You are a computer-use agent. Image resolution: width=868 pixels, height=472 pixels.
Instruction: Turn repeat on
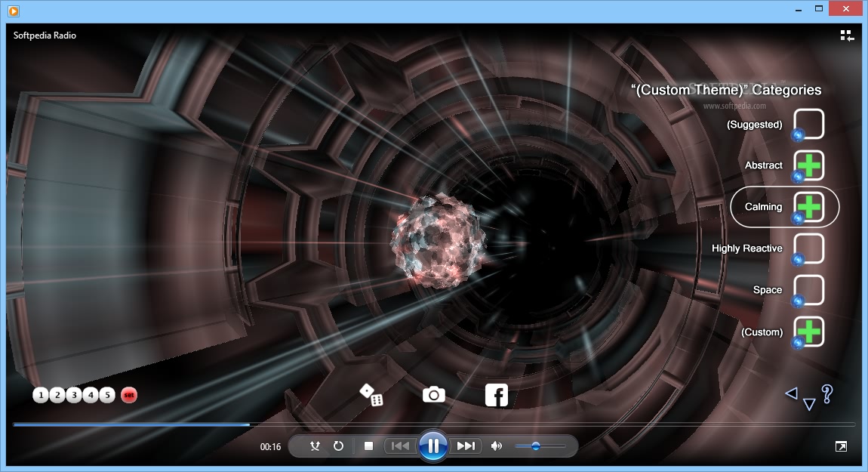point(338,446)
